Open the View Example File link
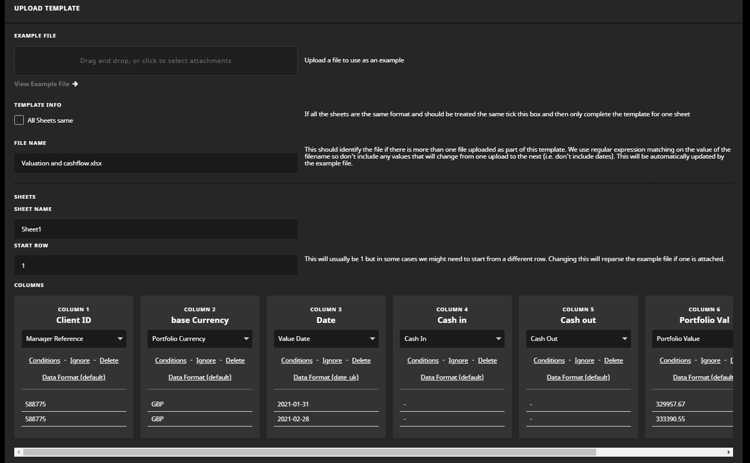Screen dimensions: 750x463 pyautogui.click(x=42, y=84)
